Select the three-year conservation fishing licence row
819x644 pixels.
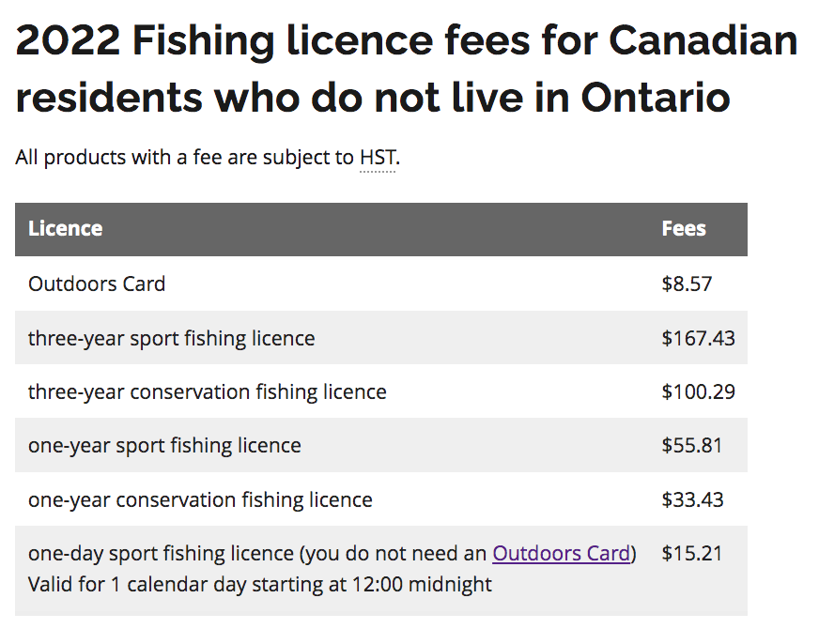coord(208,391)
